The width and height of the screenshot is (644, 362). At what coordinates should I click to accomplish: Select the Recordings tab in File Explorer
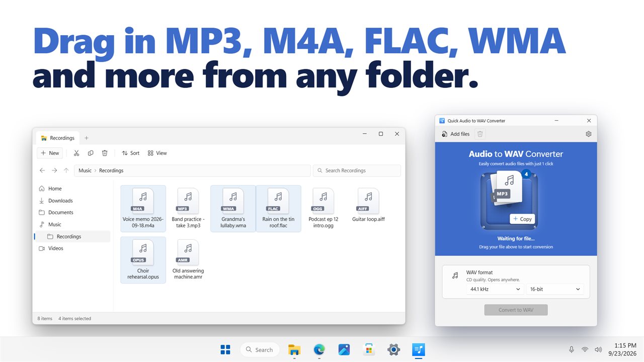[x=58, y=138]
